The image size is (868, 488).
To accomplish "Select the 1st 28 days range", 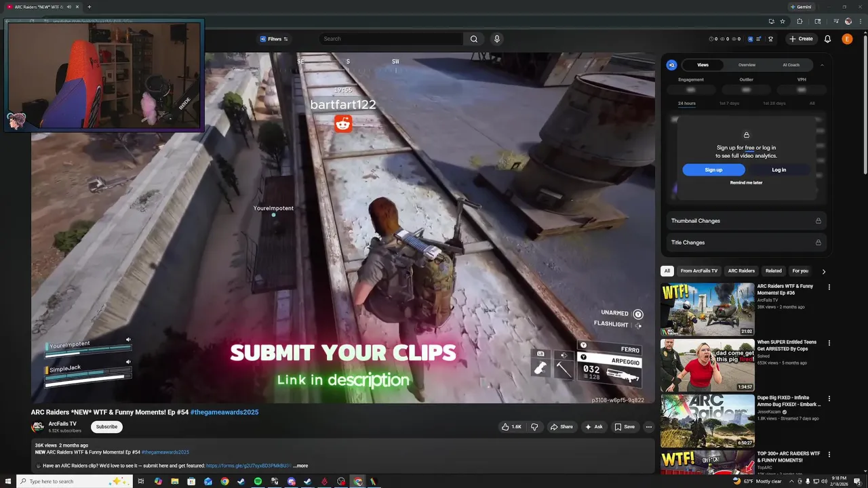I will (774, 103).
